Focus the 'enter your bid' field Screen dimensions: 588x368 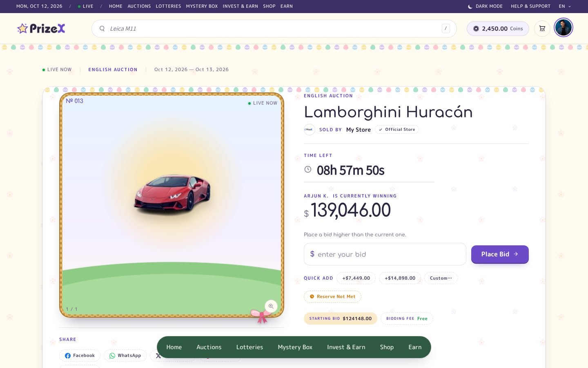[385, 254]
